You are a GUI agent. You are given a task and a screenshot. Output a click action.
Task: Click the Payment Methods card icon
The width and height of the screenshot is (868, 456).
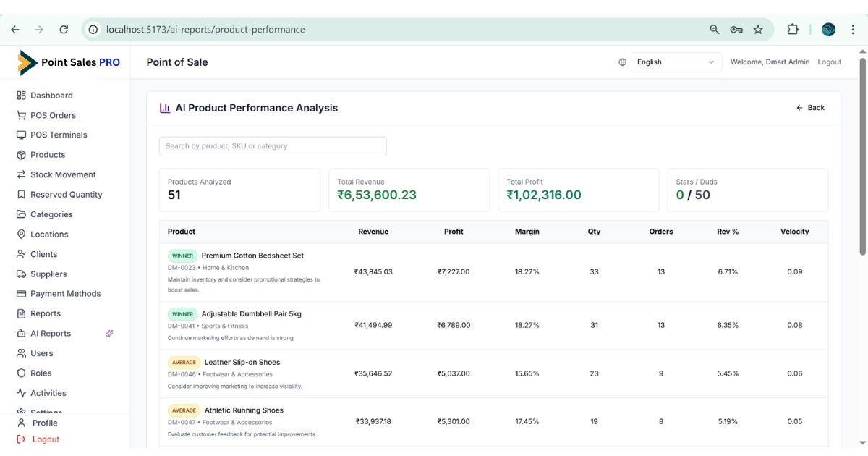21,294
